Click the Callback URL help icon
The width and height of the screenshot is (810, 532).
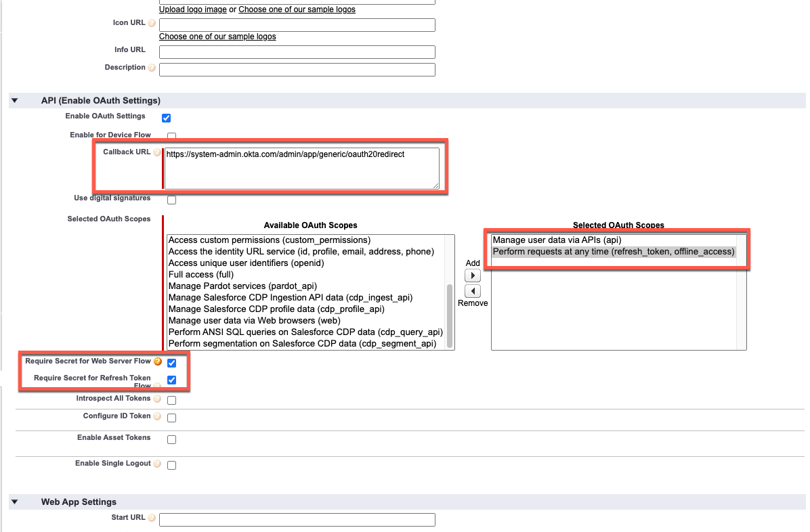pos(157,152)
